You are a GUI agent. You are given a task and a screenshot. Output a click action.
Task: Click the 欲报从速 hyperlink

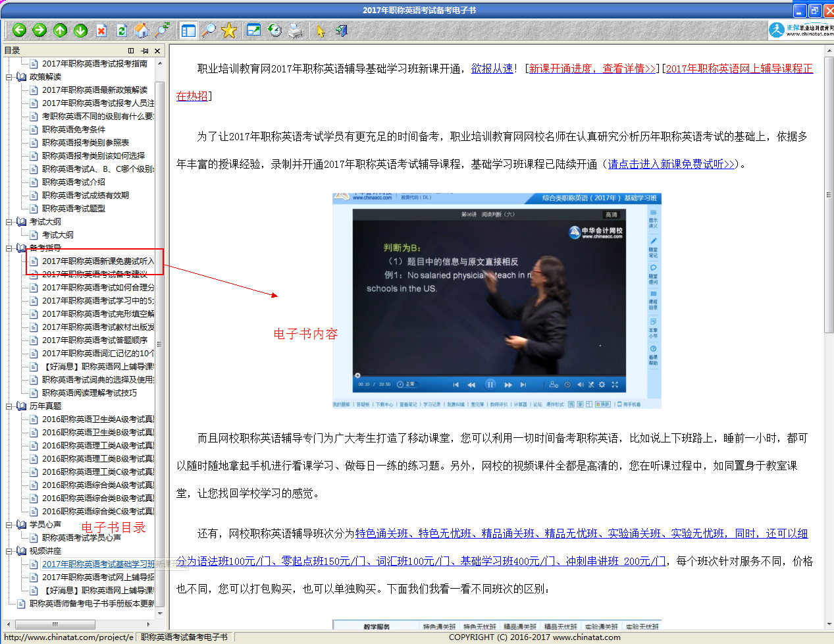492,68
